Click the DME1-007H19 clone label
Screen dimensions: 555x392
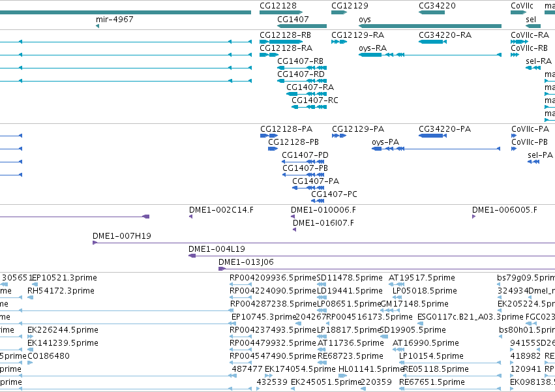pos(122,236)
